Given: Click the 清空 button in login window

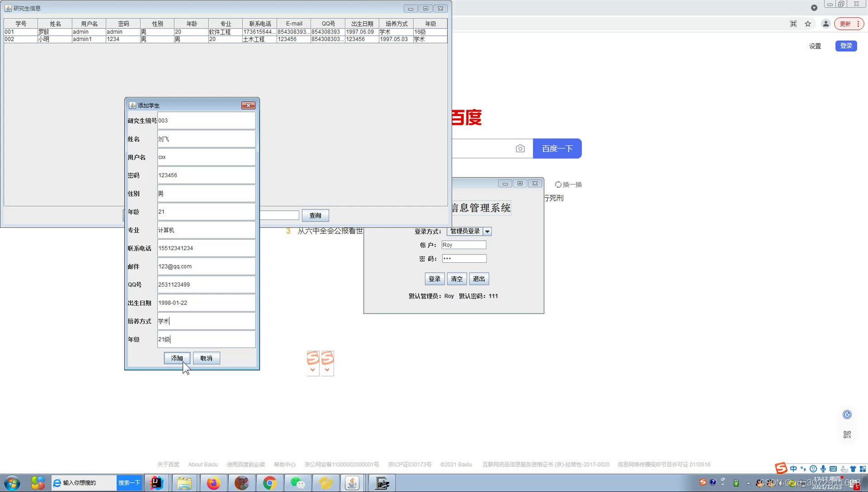Looking at the screenshot, I should click(x=457, y=279).
